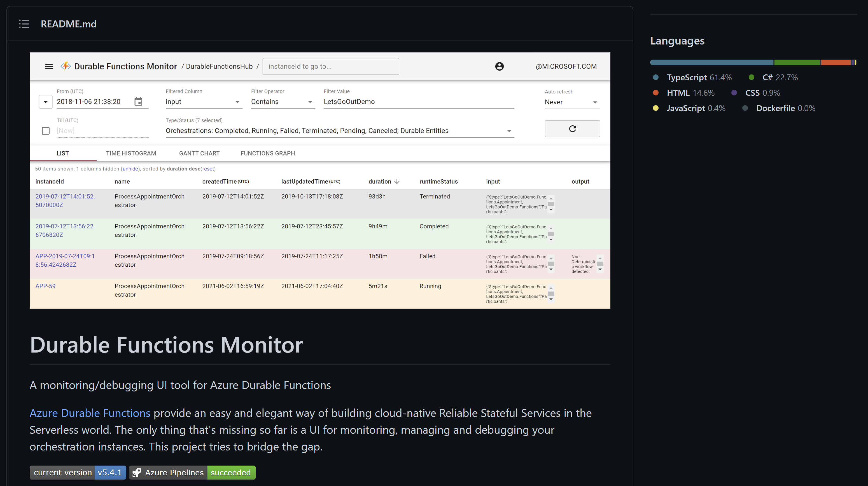Image resolution: width=868 pixels, height=486 pixels.
Task: Expand the Type/Status selection dropdown
Action: point(509,131)
